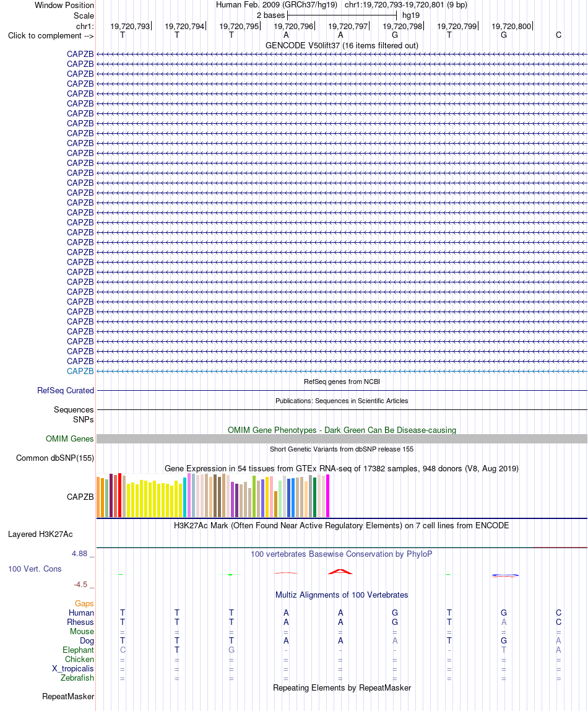Open the 100 Vert. Cons track label
Image resolution: width=588 pixels, height=711 pixels.
pos(35,569)
